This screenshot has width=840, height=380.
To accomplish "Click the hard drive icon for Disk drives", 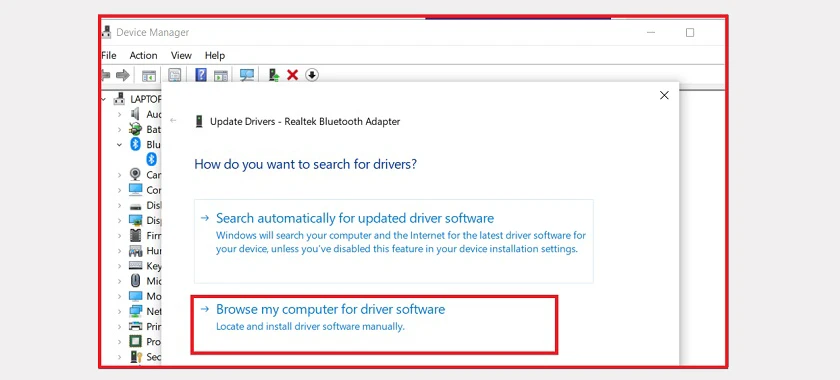I will coord(136,205).
